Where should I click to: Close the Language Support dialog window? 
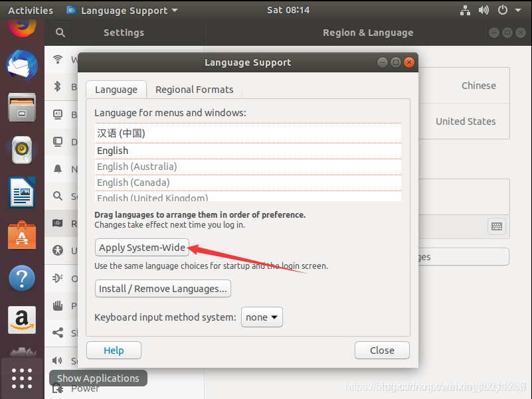coord(409,62)
